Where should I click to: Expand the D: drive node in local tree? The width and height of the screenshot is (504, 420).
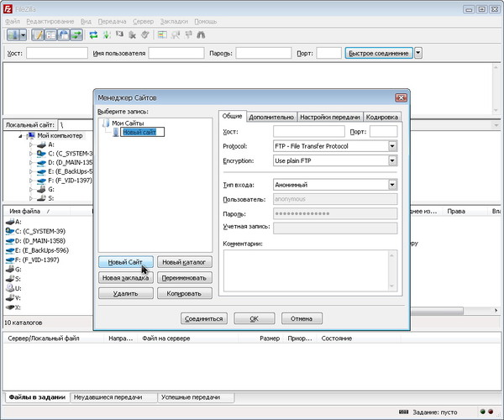31,163
